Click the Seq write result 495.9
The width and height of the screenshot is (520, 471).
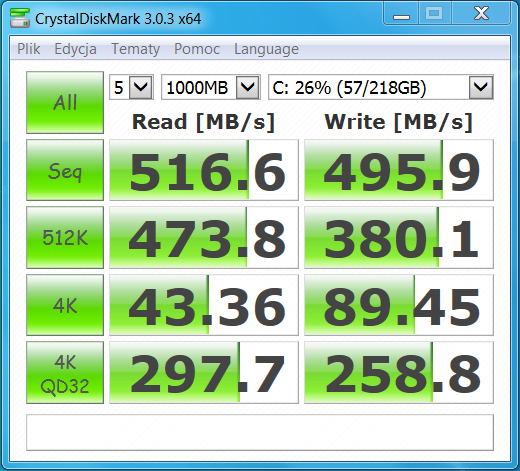[x=399, y=170]
